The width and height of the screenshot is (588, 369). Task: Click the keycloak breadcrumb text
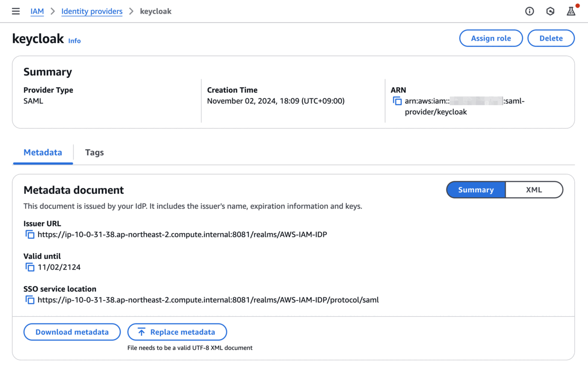tap(156, 11)
